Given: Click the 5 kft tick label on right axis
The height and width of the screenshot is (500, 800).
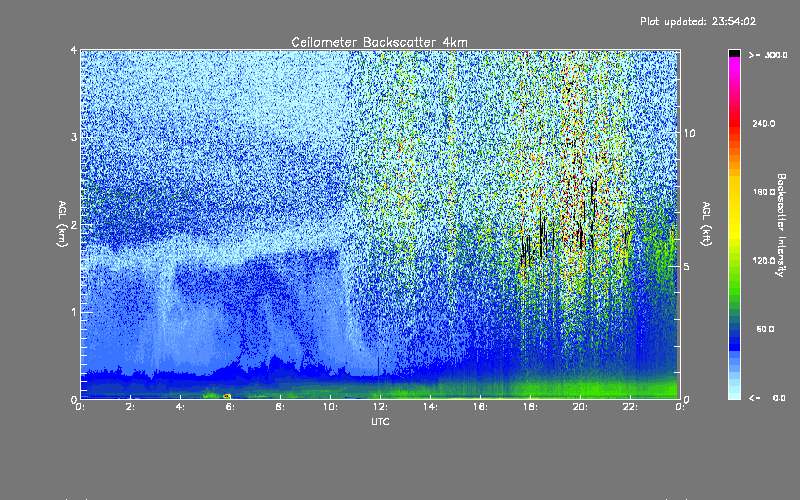Looking at the screenshot, I should pos(687,267).
